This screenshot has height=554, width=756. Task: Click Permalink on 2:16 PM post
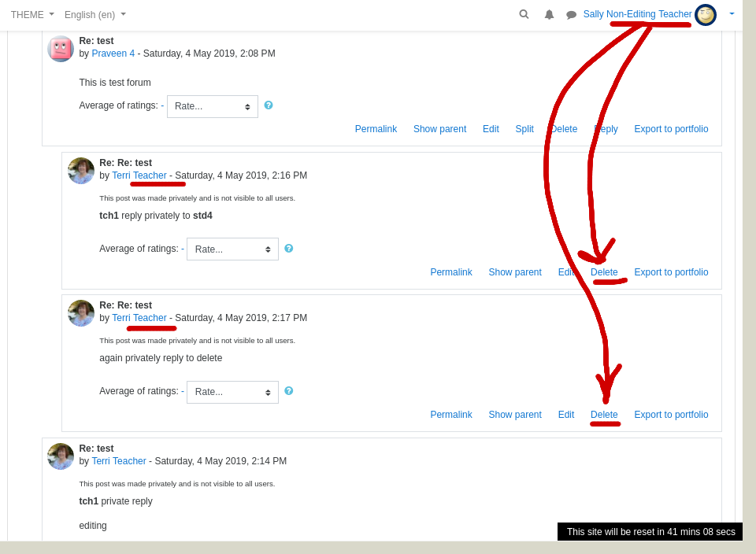[451, 272]
